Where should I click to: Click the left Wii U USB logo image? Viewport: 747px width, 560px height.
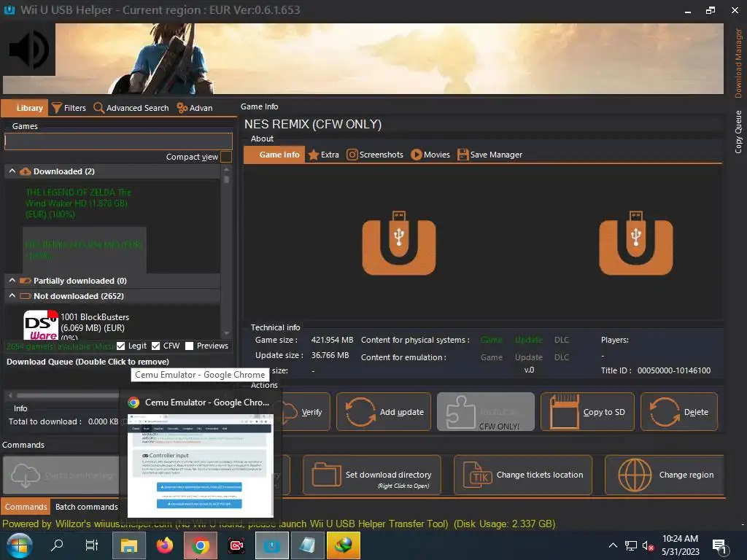399,243
